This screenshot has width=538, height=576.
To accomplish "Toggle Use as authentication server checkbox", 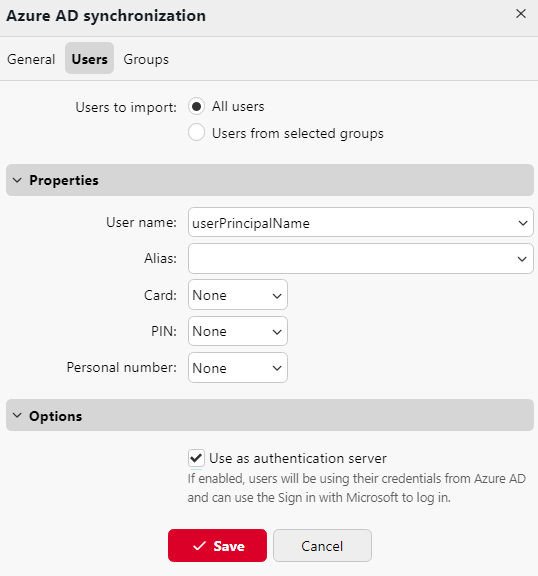I will coord(196,458).
